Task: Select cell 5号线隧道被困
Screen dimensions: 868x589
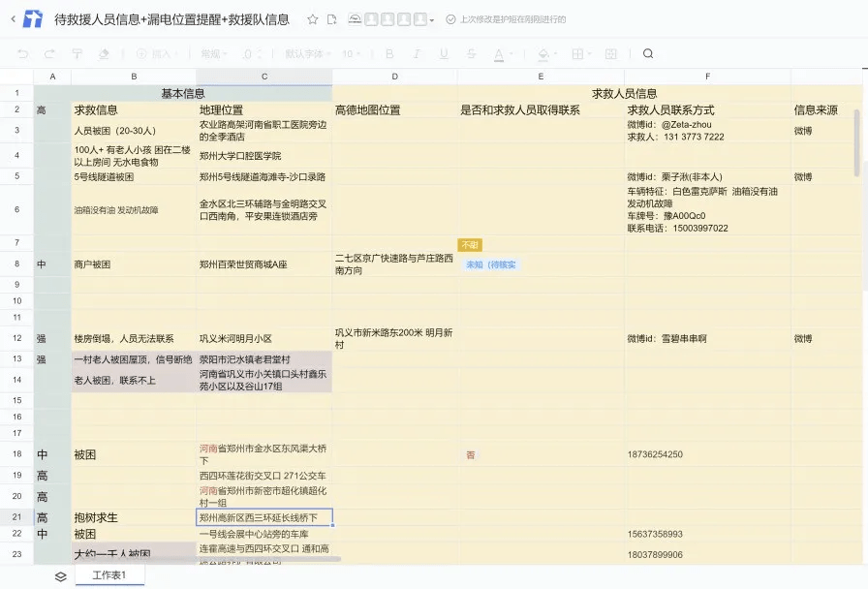Action: coord(134,177)
